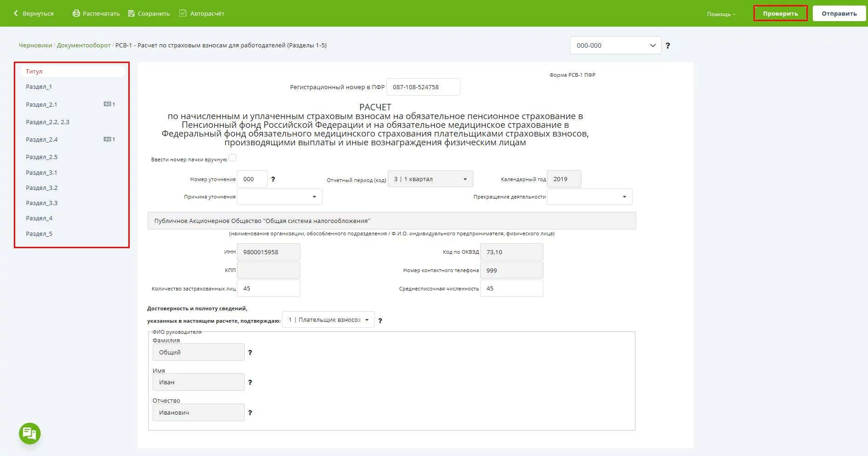Open the Помощь menu
The image size is (868, 456).
coord(721,14)
